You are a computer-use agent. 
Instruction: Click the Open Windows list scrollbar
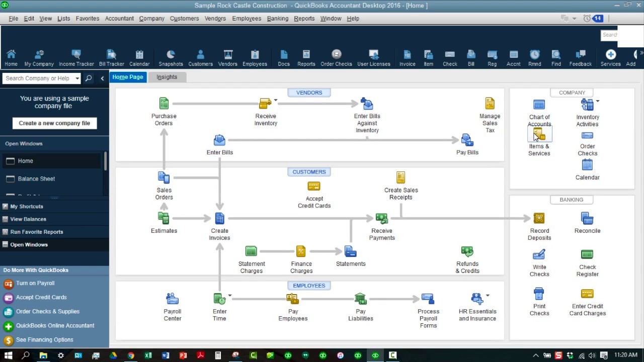click(x=105, y=161)
